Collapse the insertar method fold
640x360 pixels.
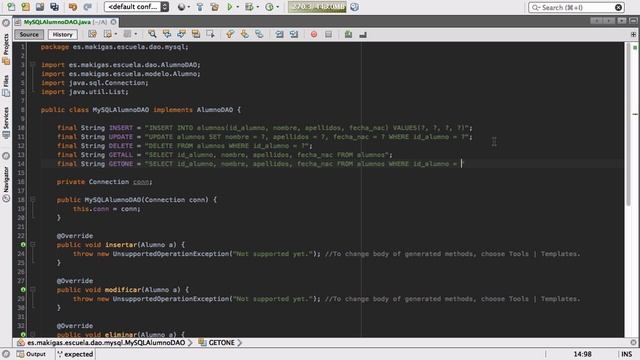(33, 244)
